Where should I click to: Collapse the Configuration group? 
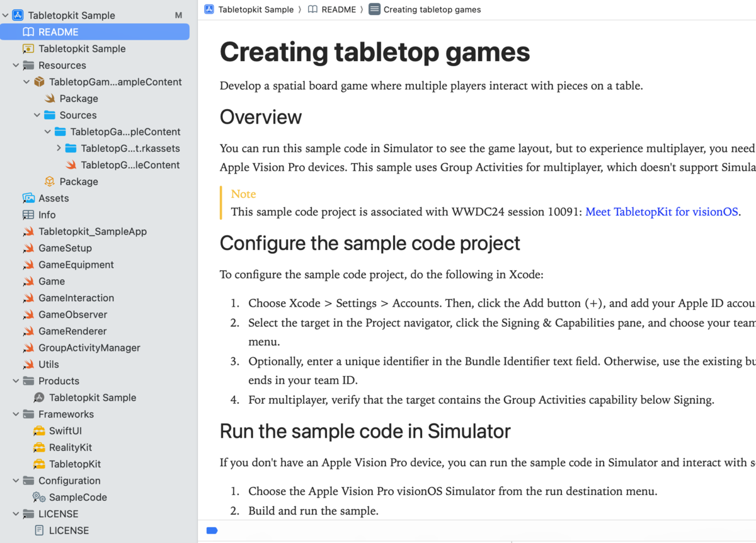click(16, 481)
